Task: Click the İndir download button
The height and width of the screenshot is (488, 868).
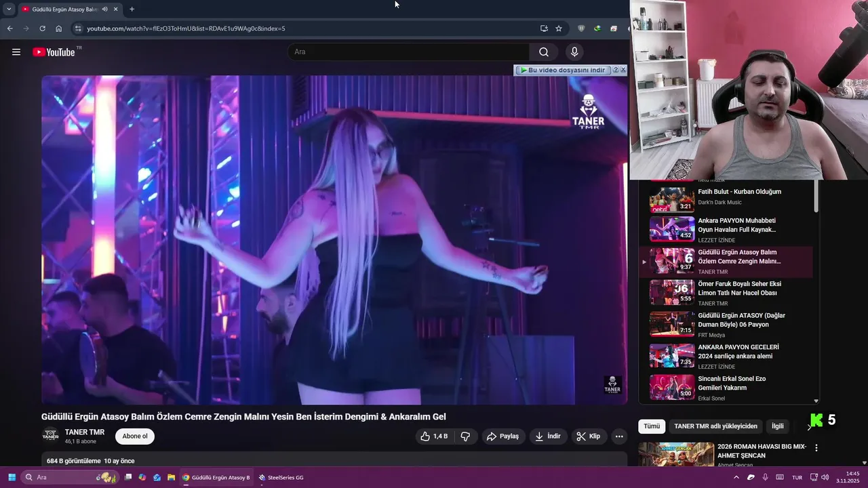Action: 548,436
